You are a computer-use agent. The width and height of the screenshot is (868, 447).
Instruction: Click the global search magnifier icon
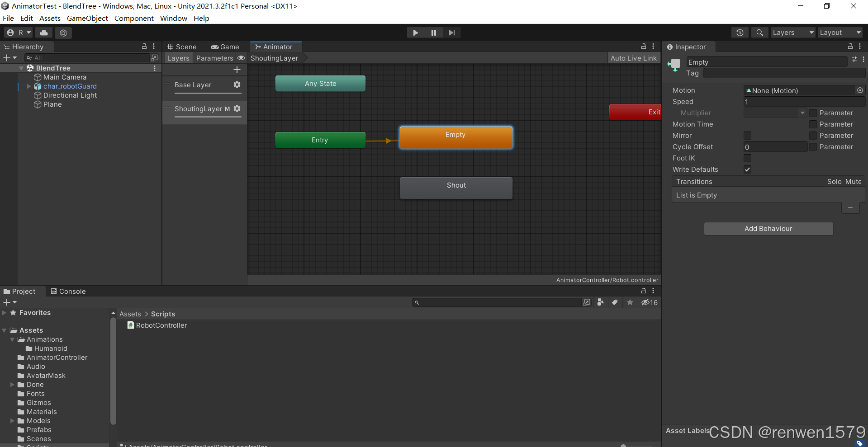760,33
